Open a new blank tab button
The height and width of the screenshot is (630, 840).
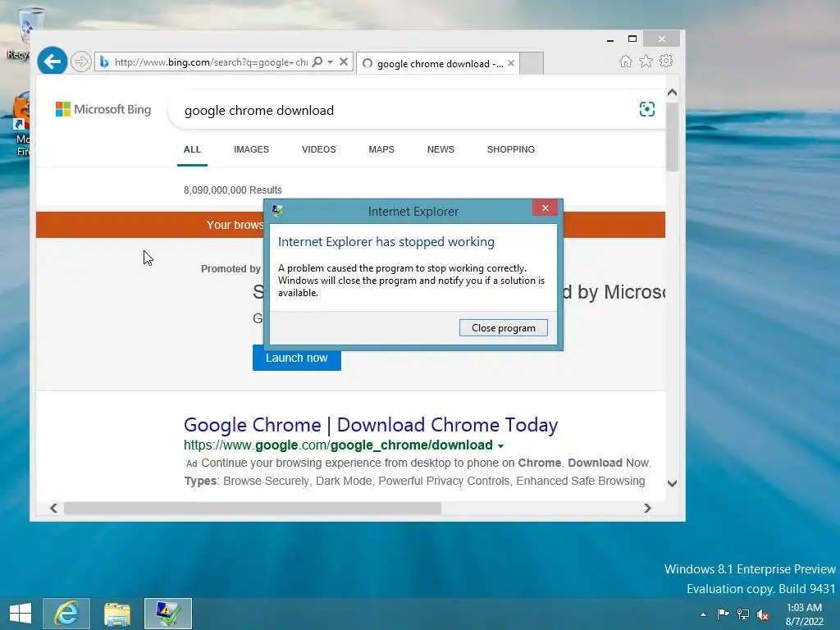(x=532, y=63)
